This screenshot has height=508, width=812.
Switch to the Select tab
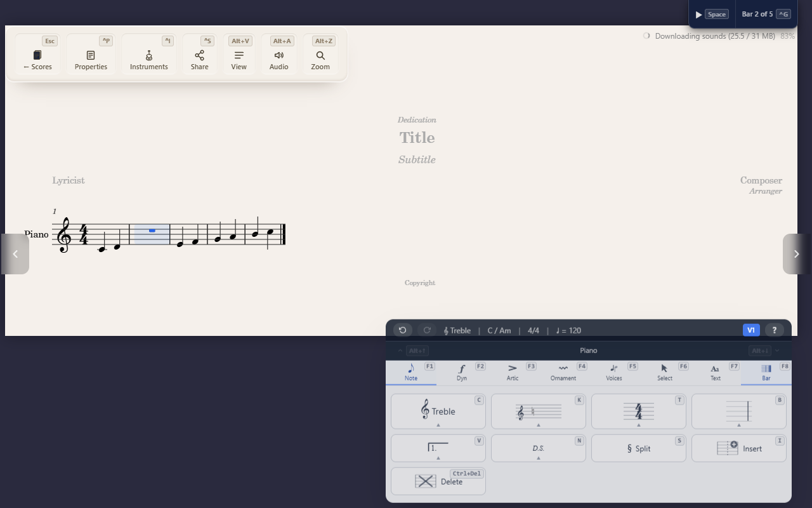[x=665, y=373]
